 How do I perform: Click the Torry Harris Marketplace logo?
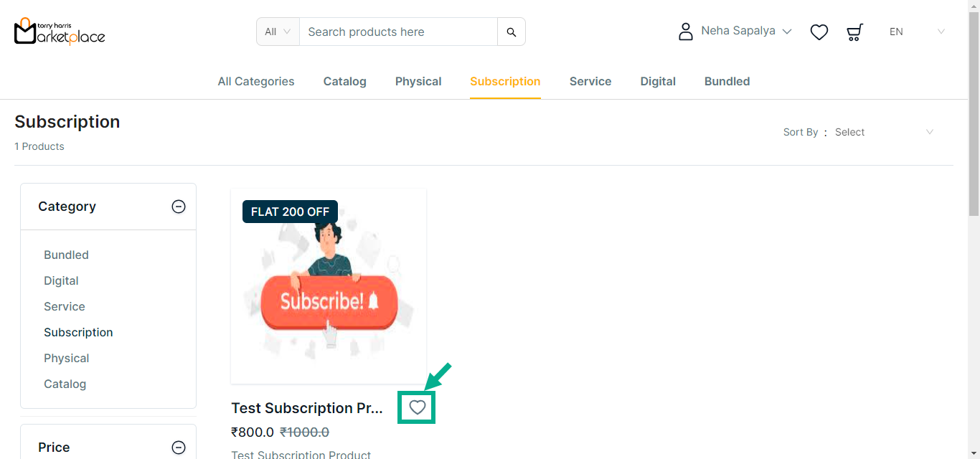coord(60,32)
